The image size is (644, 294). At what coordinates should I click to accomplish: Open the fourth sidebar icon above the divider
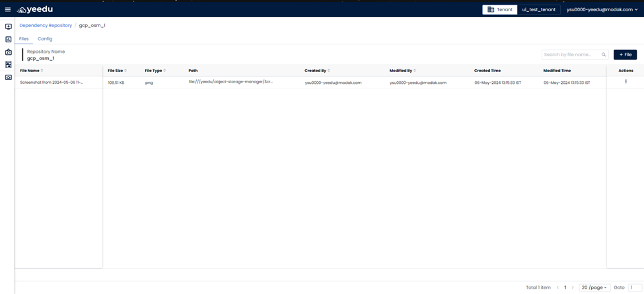coord(8,65)
